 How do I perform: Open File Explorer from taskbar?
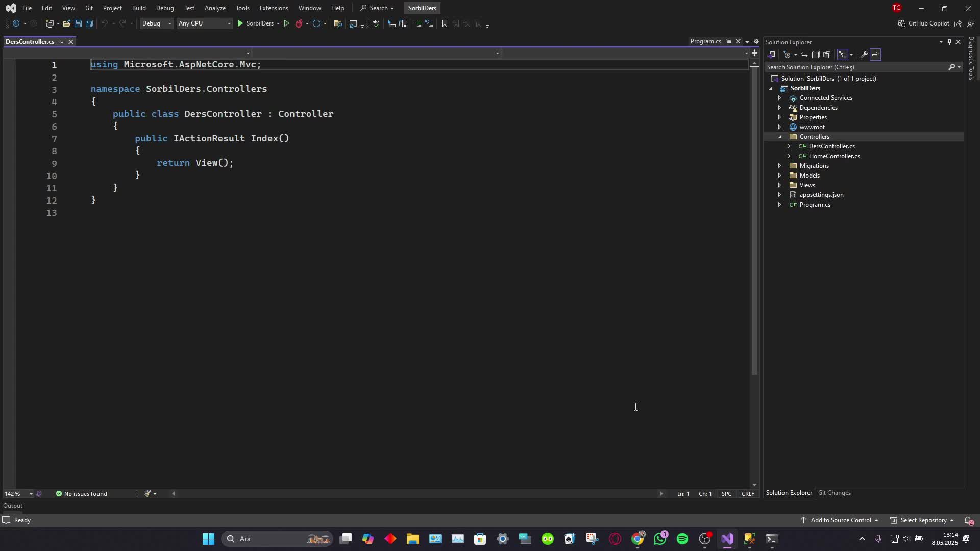pyautogui.click(x=412, y=539)
